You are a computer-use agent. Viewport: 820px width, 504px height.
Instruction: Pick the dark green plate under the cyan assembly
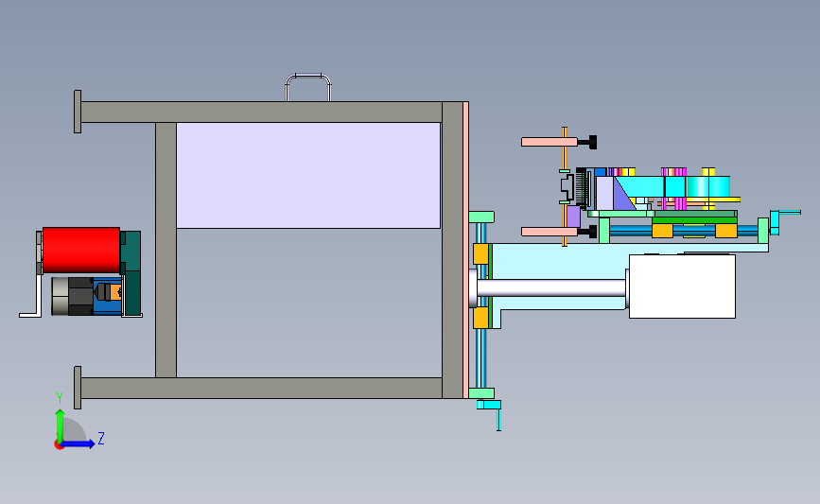tap(695, 214)
